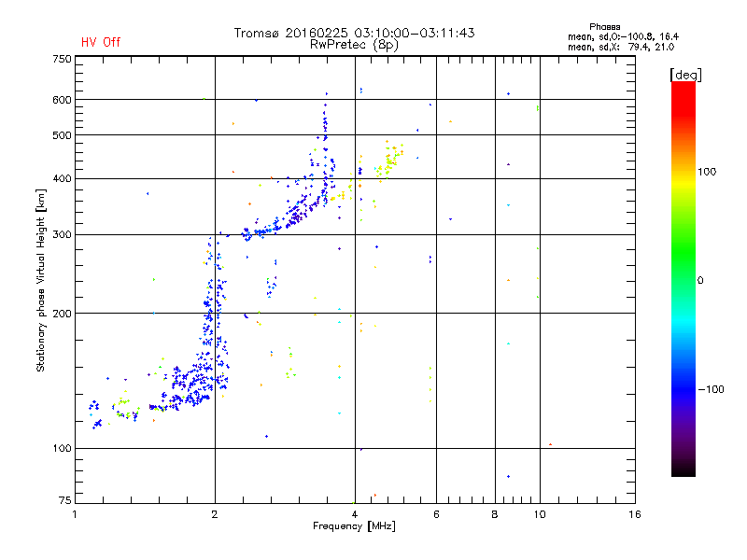Click the red 'HV Off' label
The height and width of the screenshot is (560, 747).
pyautogui.click(x=101, y=42)
